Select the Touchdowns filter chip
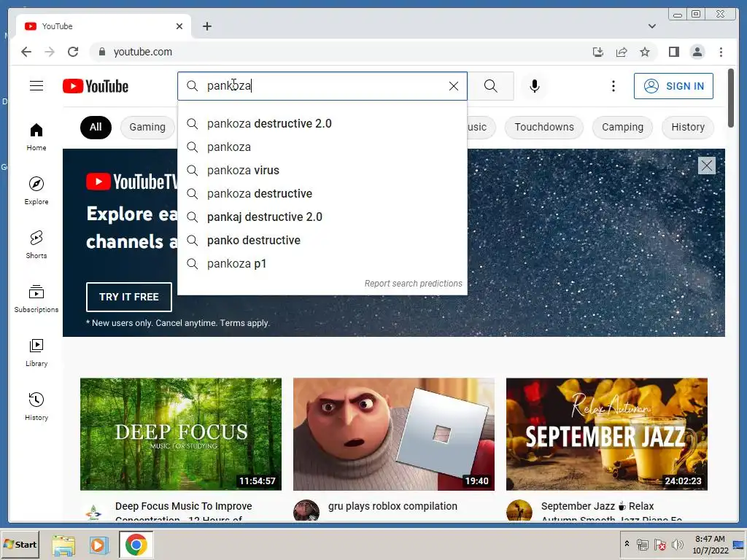The image size is (747, 560). 544,127
